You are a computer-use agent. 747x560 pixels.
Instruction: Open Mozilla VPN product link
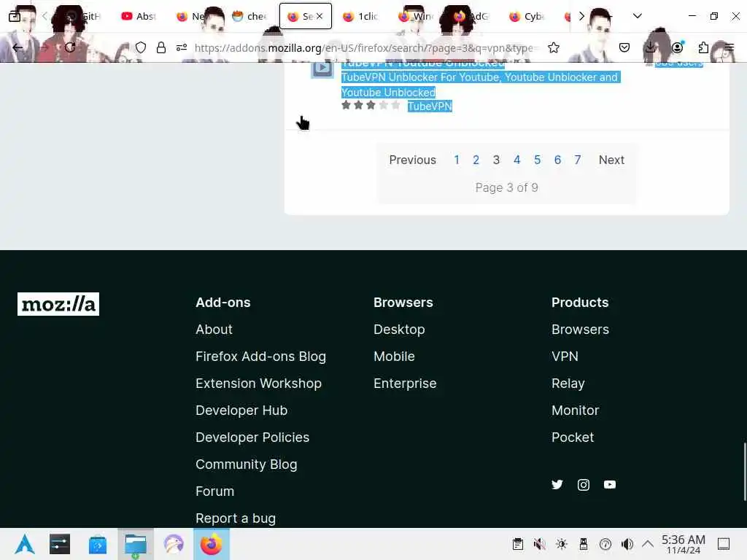pyautogui.click(x=565, y=357)
